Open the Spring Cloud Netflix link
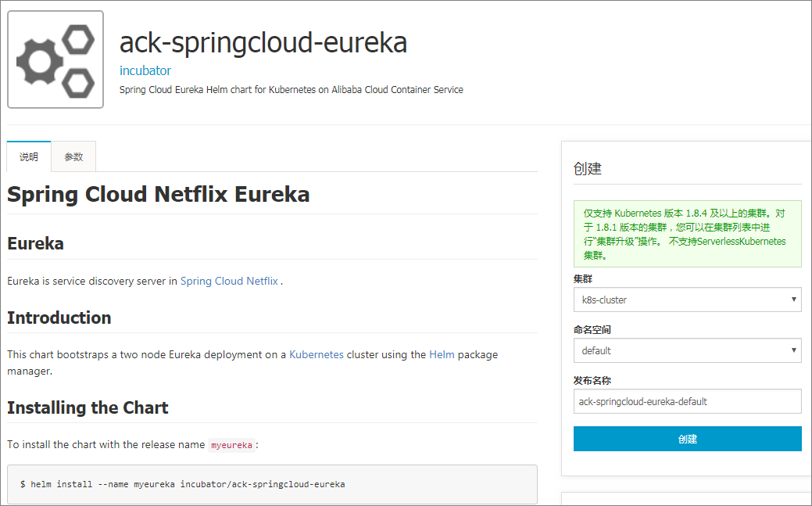Image resolution: width=812 pixels, height=506 pixels. 229,281
